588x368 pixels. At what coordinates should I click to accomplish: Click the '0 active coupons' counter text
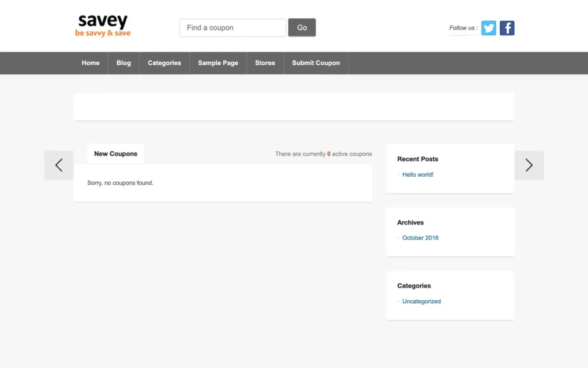coord(349,154)
